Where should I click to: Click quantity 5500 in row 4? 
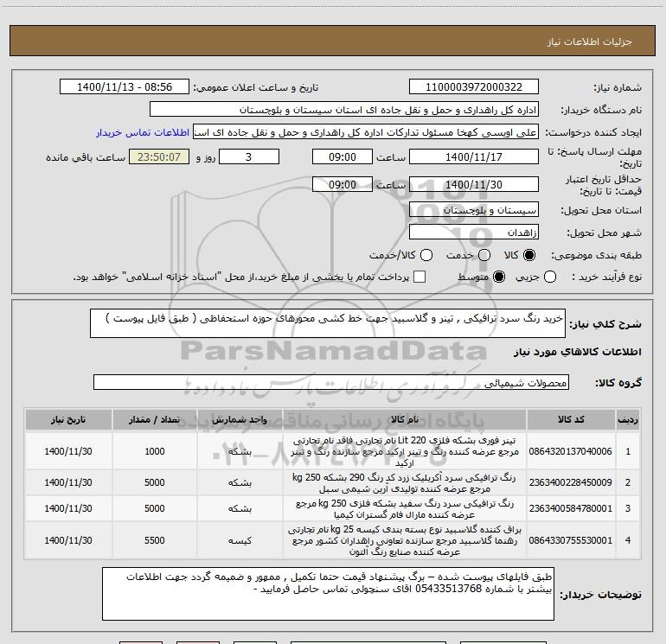coord(155,540)
